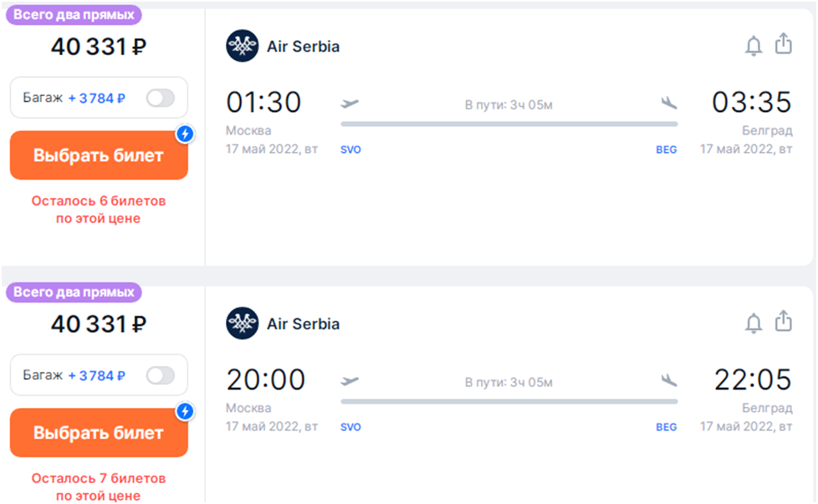
Task: Click route progress bar of the 01:30 flight
Action: coord(509,124)
